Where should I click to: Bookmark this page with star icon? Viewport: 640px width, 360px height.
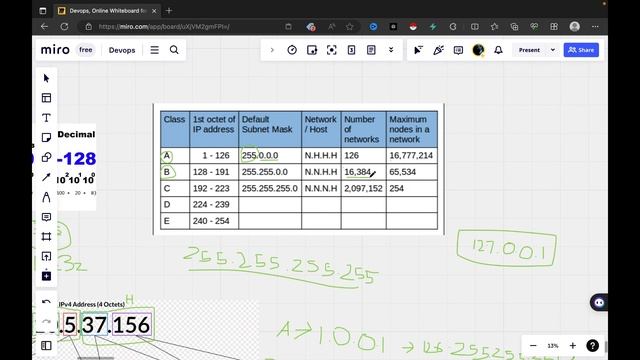pyautogui.click(x=350, y=27)
